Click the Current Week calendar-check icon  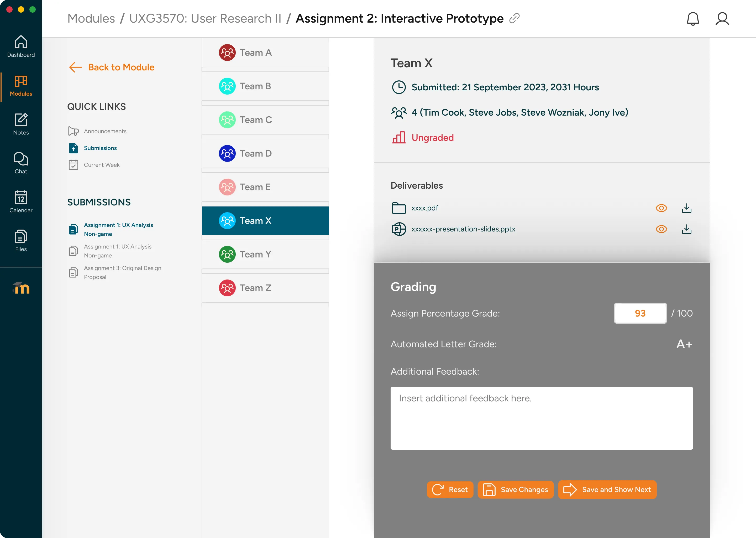point(73,165)
